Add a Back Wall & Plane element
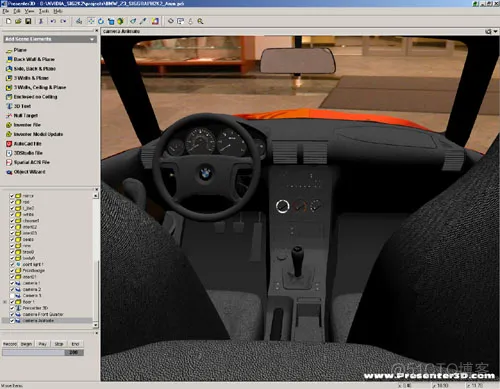 click(x=30, y=59)
